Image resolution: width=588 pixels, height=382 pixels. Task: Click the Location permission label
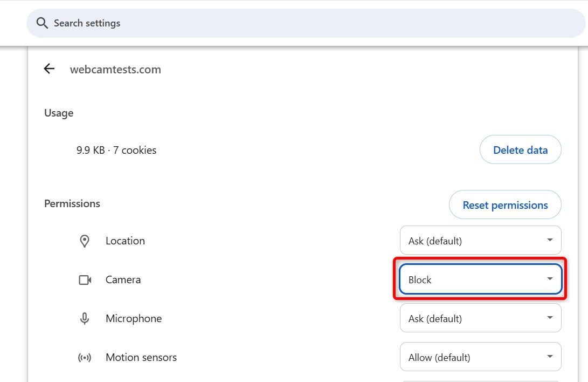click(125, 241)
